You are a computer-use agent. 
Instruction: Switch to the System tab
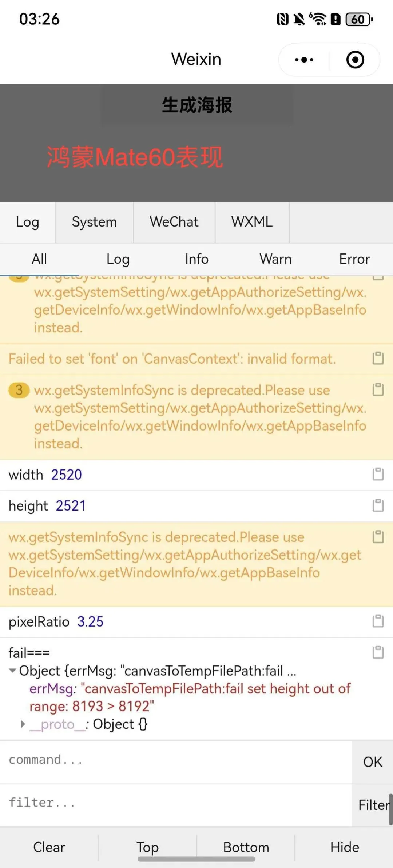click(94, 222)
